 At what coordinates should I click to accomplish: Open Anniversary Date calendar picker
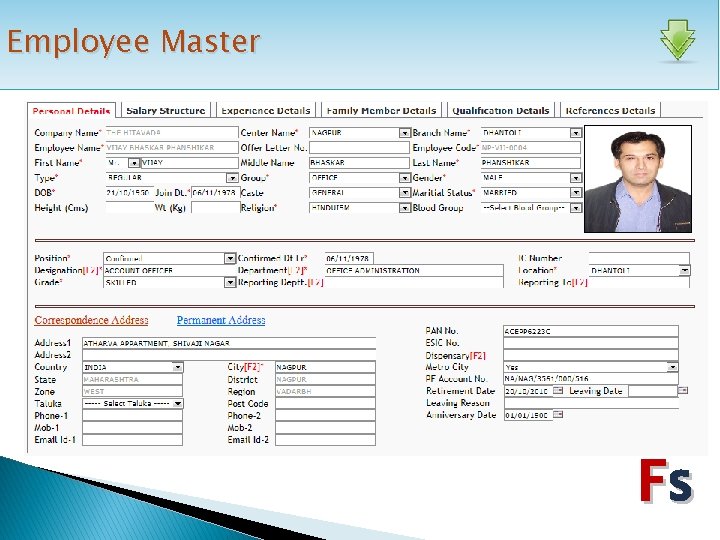558,415
